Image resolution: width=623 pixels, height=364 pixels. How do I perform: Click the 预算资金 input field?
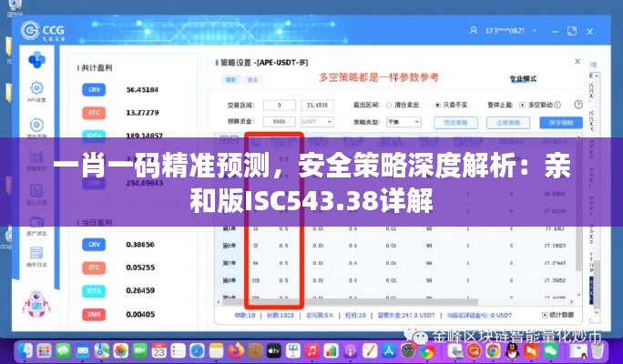pos(279,121)
